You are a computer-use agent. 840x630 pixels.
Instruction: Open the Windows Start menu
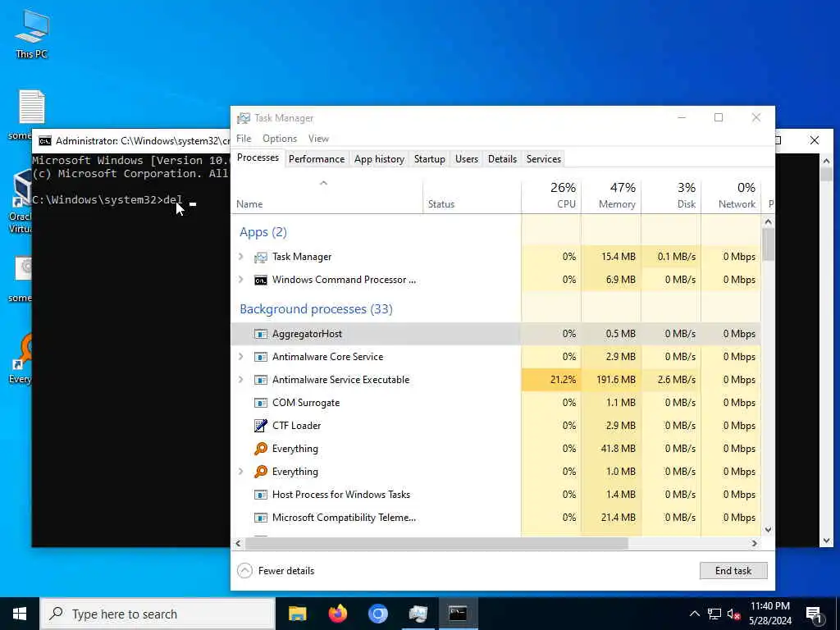(20, 614)
